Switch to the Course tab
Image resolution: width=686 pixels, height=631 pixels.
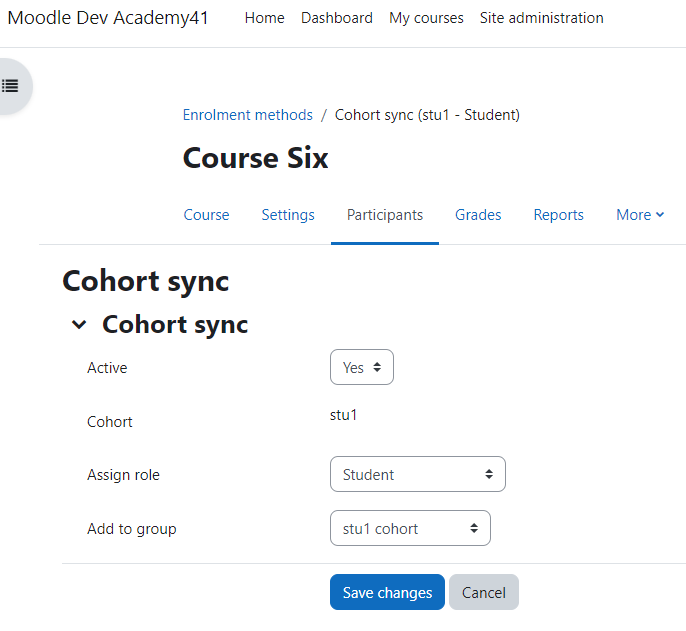coord(206,215)
